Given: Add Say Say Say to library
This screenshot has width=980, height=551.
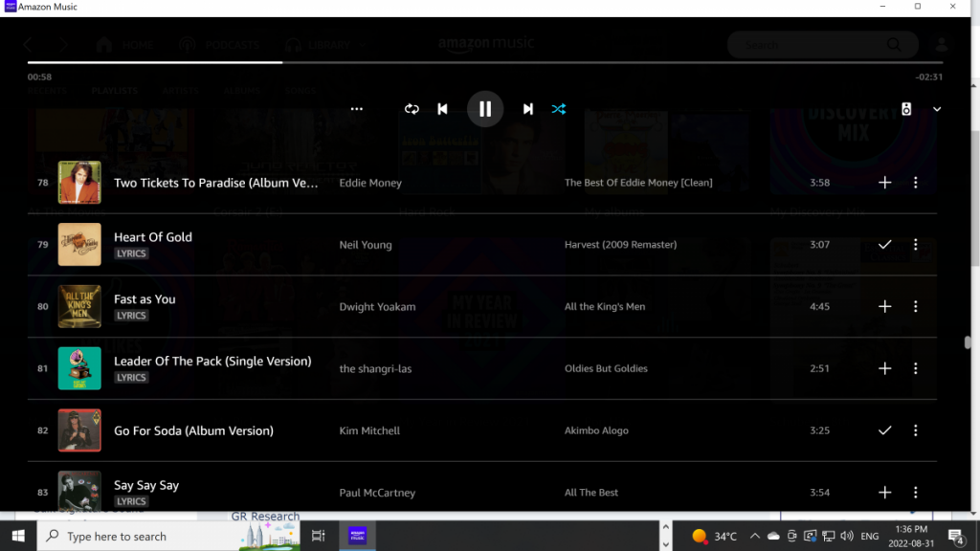Looking at the screenshot, I should [x=884, y=493].
